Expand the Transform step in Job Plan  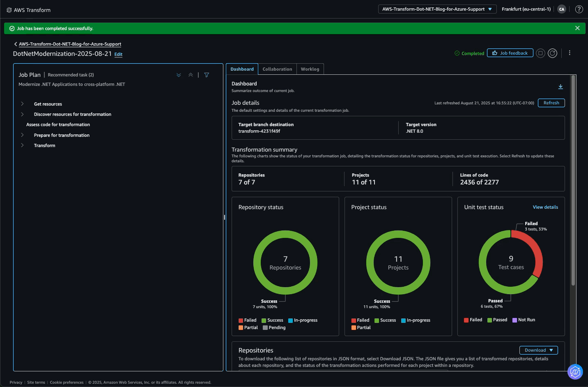[23, 145]
